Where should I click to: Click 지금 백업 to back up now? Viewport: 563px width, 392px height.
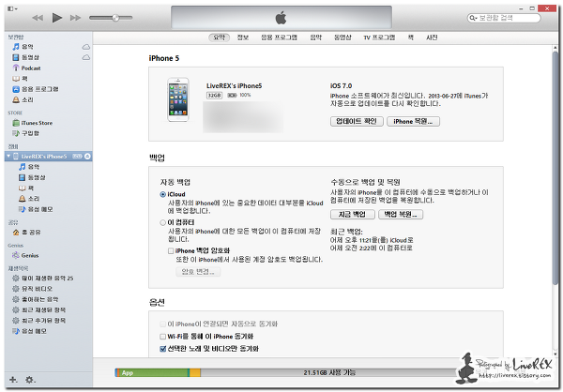352,215
